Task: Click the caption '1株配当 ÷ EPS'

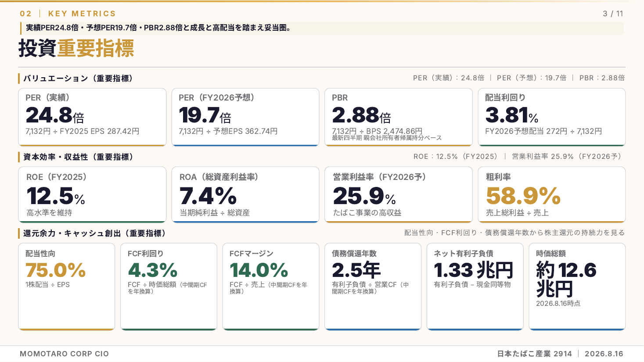Action: click(x=47, y=285)
